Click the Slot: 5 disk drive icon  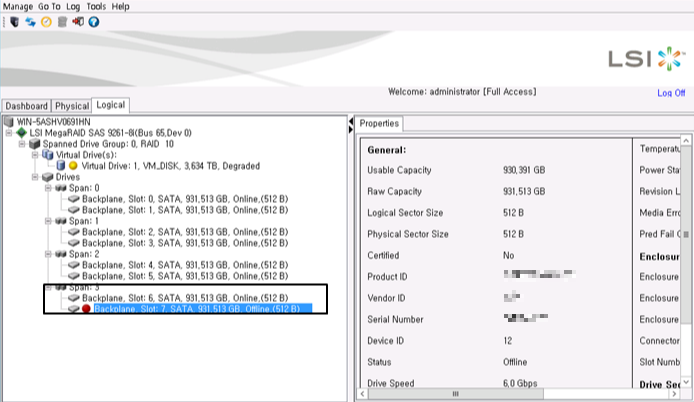point(73,276)
